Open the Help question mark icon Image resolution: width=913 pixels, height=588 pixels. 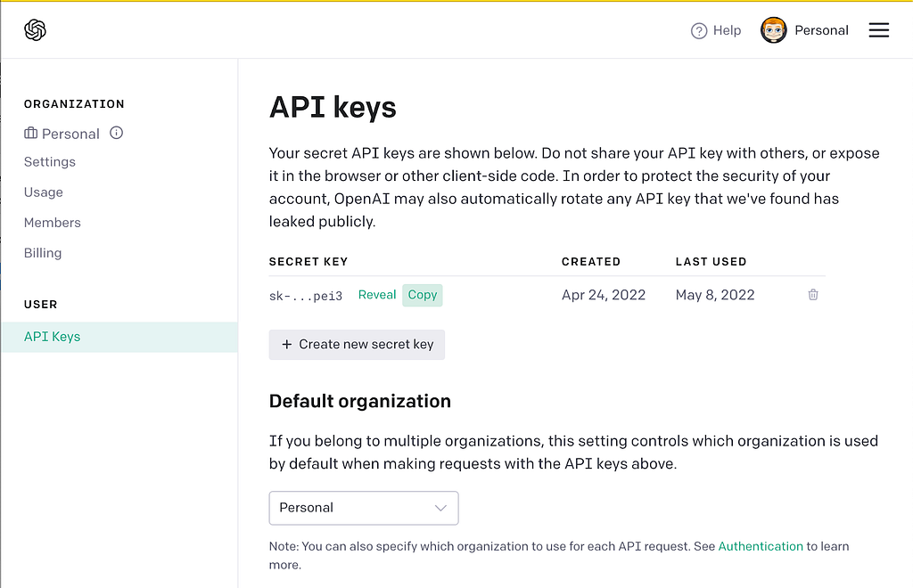[699, 31]
